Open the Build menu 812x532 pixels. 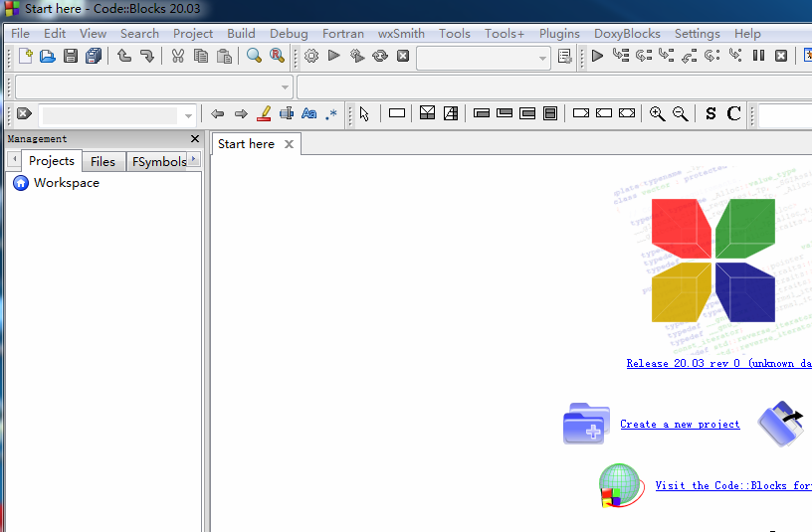click(241, 34)
